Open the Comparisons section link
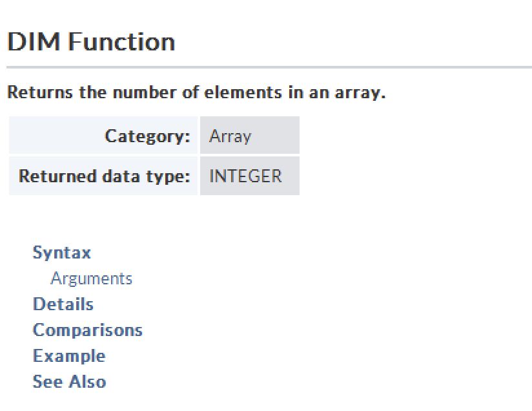Image resolution: width=532 pixels, height=411 pixels. coord(88,330)
